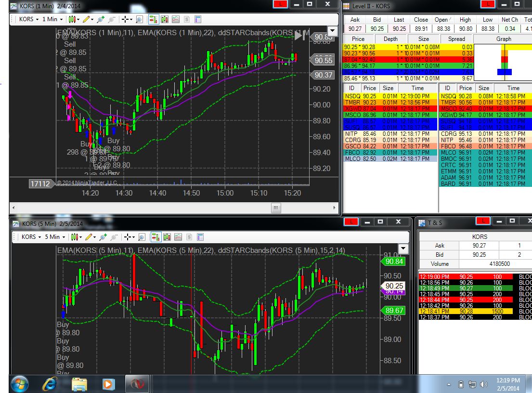Toggle red link button on 1 Min chart window
The image size is (532, 393).
280,4
